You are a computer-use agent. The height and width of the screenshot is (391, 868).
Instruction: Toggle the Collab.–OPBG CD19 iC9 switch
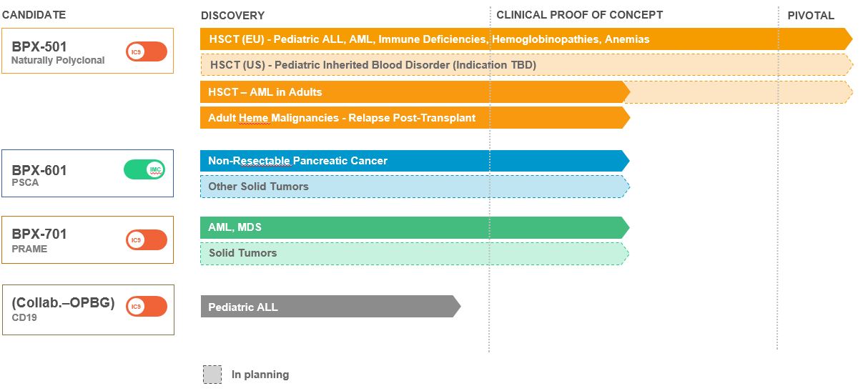click(147, 307)
